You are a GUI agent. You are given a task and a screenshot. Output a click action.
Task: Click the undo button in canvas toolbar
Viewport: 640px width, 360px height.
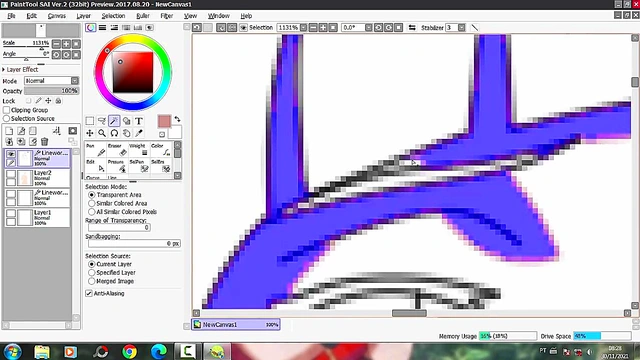click(197, 28)
